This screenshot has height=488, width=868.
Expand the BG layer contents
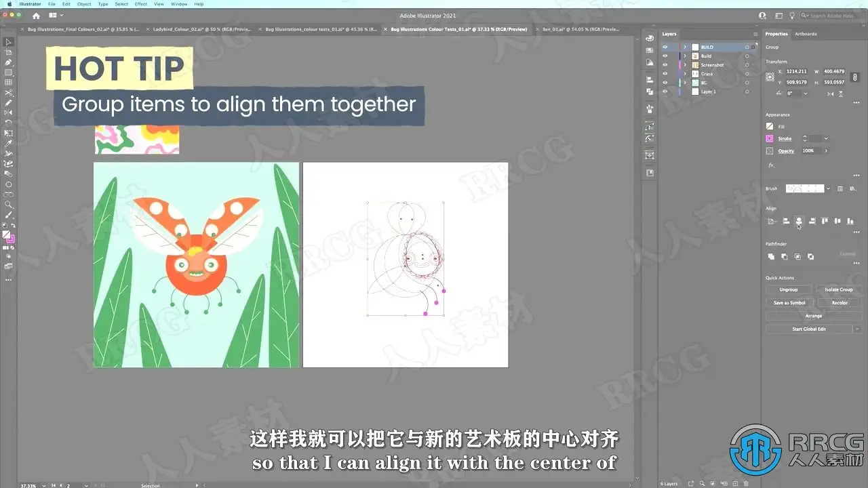(685, 83)
